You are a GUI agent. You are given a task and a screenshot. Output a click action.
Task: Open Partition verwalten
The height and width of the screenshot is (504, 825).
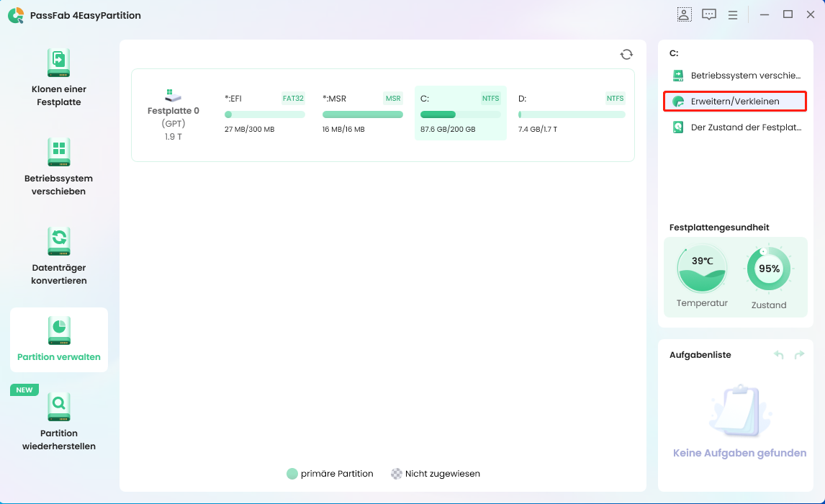tap(58, 339)
